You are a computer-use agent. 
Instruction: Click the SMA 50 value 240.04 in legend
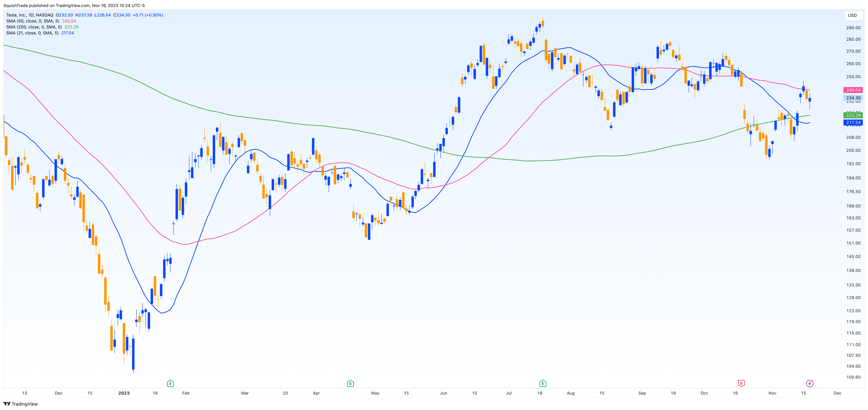click(69, 21)
